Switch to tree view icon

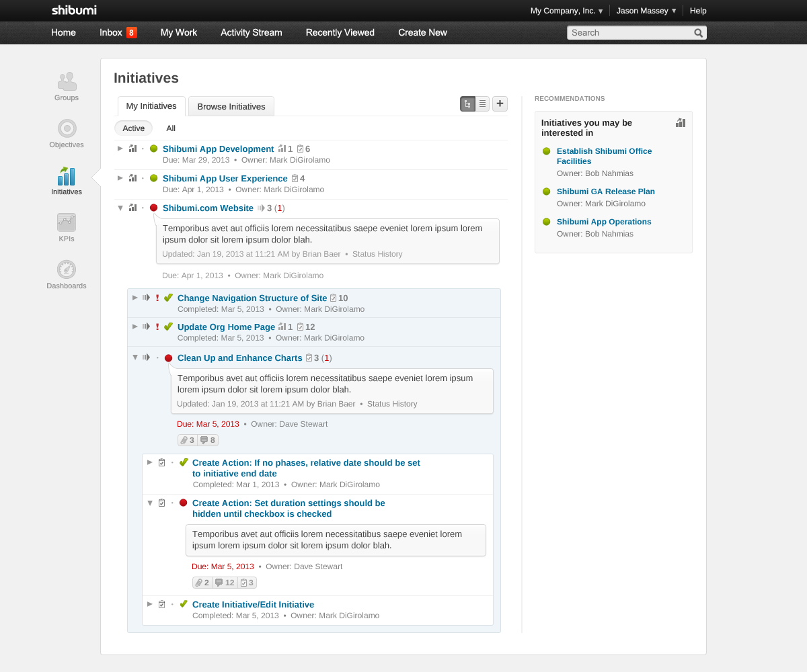click(467, 103)
